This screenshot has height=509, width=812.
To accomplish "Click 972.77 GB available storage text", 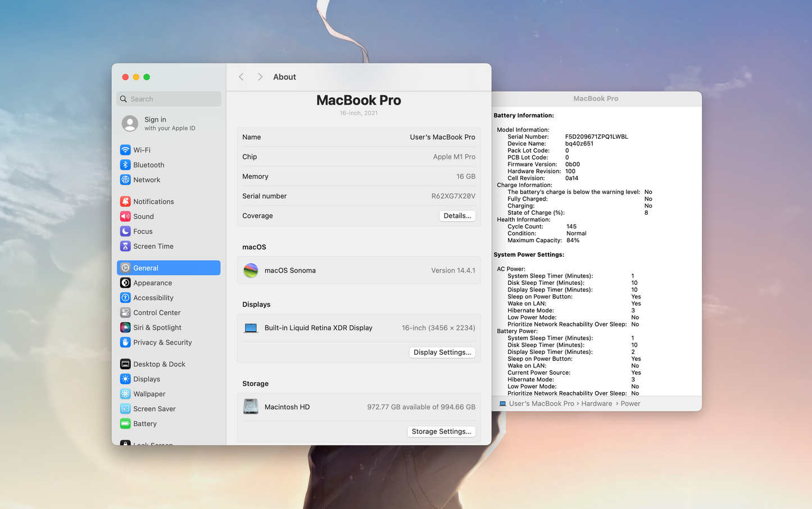I will tap(421, 407).
